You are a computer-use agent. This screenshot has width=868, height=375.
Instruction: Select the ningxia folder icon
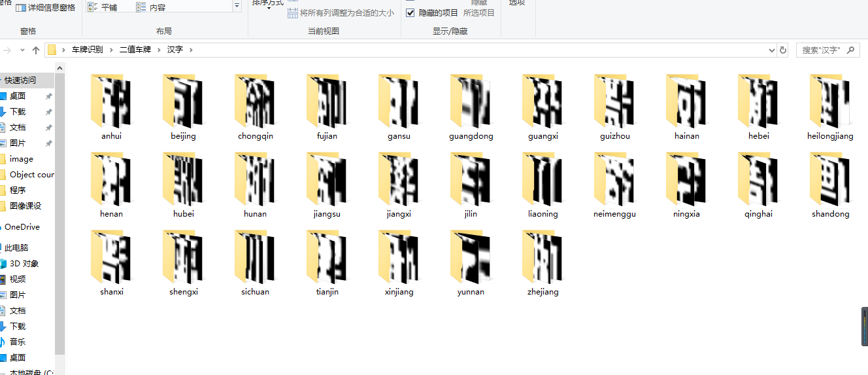[x=686, y=179]
